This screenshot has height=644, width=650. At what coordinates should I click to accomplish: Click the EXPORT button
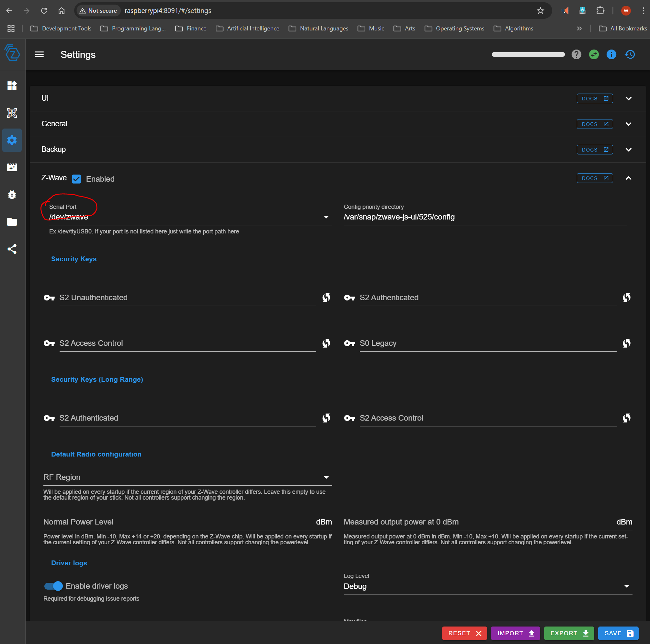(569, 633)
